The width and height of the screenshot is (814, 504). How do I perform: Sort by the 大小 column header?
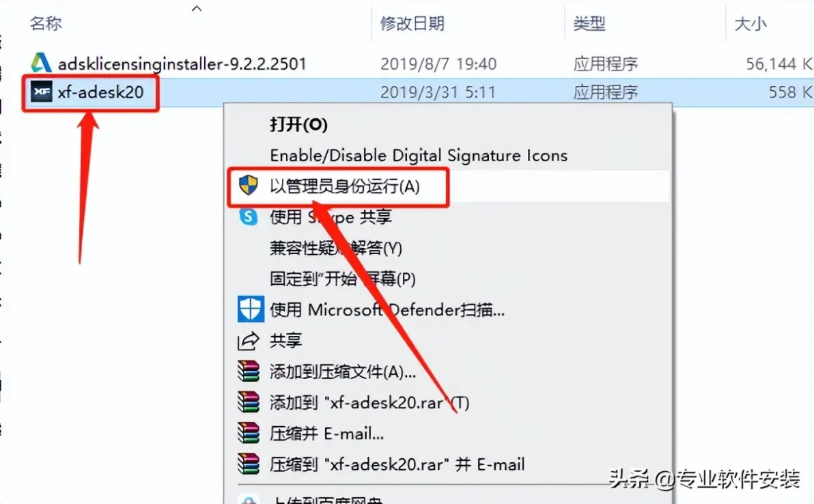click(750, 23)
